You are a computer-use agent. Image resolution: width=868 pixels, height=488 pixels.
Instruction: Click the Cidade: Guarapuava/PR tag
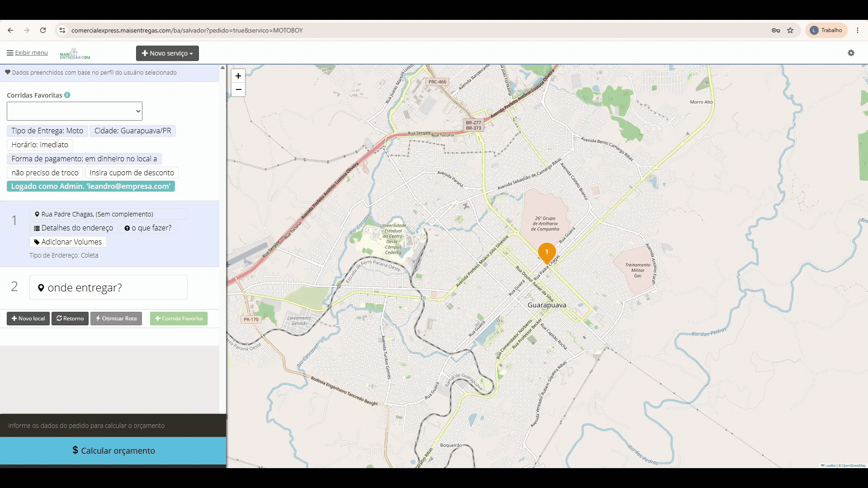pos(132,131)
